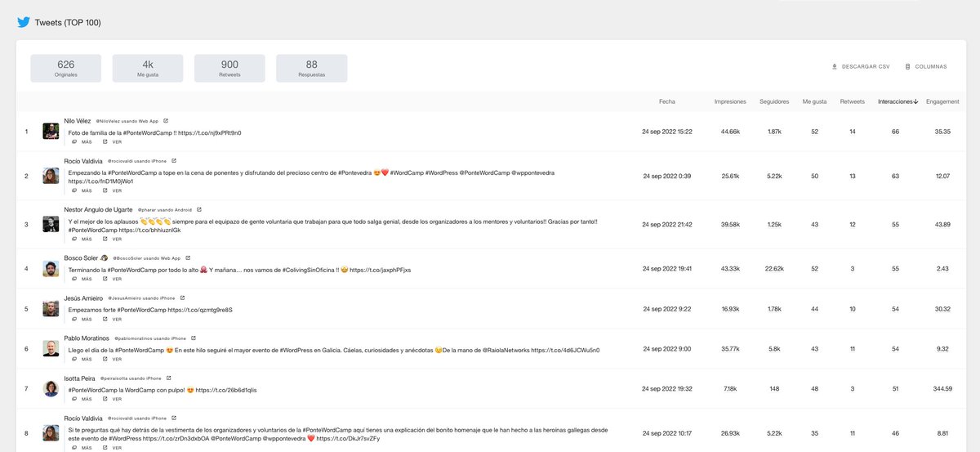Click VER under Jesús Amieiro's tweet
Image resolution: width=980 pixels, height=452 pixels.
point(113,319)
